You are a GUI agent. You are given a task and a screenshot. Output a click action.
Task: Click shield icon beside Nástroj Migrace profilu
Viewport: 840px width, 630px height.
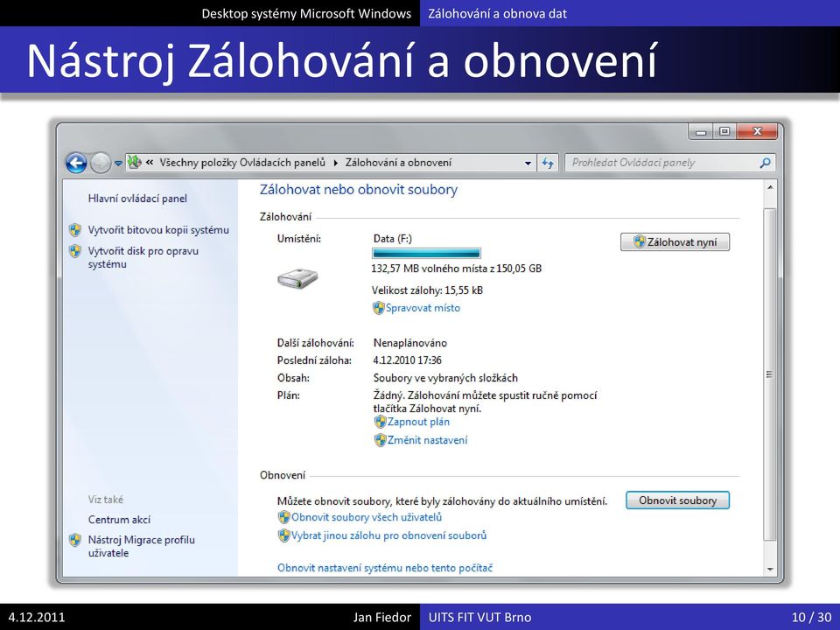pos(75,540)
